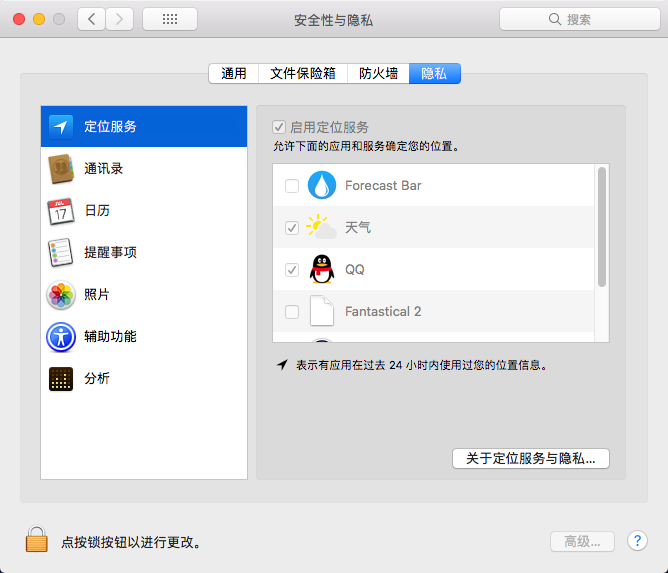Go back with the left chevron

[91, 19]
